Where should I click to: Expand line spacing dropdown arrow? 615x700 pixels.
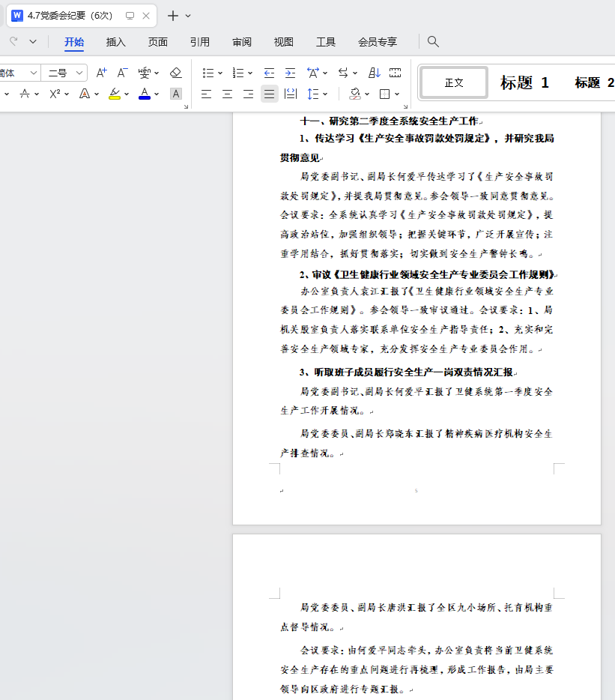pos(325,94)
